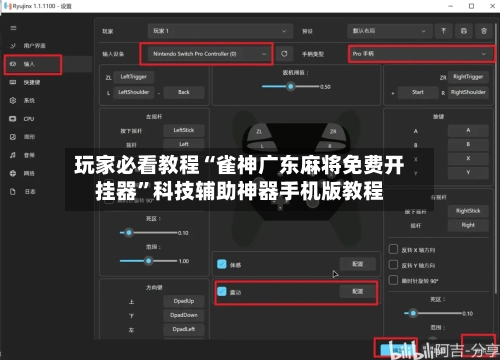Open 日志 log file icon in sidebar
The height and width of the screenshot is (360, 500).
(13, 192)
